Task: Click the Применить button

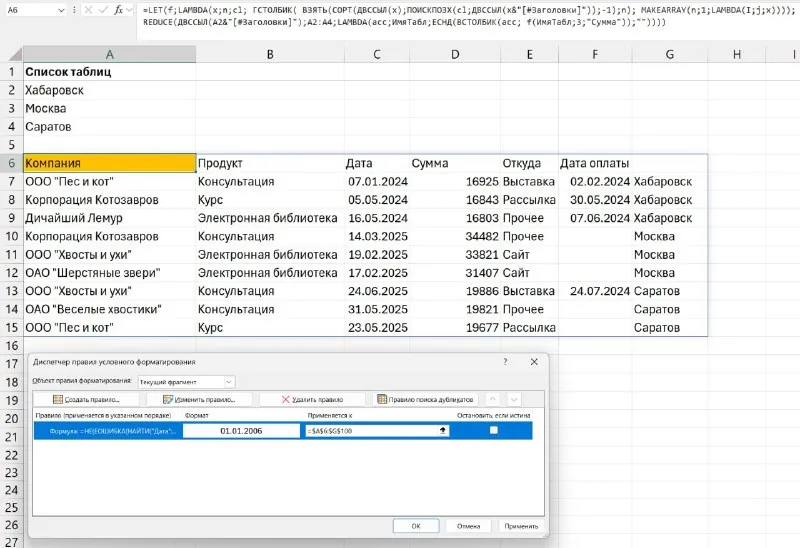Action: click(521, 526)
